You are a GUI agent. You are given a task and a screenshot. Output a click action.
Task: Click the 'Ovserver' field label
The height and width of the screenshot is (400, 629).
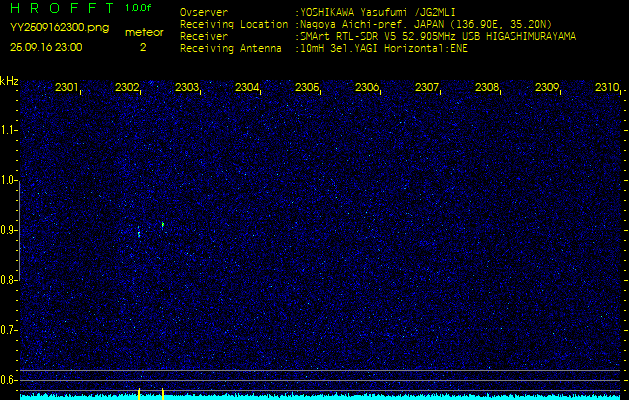204,12
